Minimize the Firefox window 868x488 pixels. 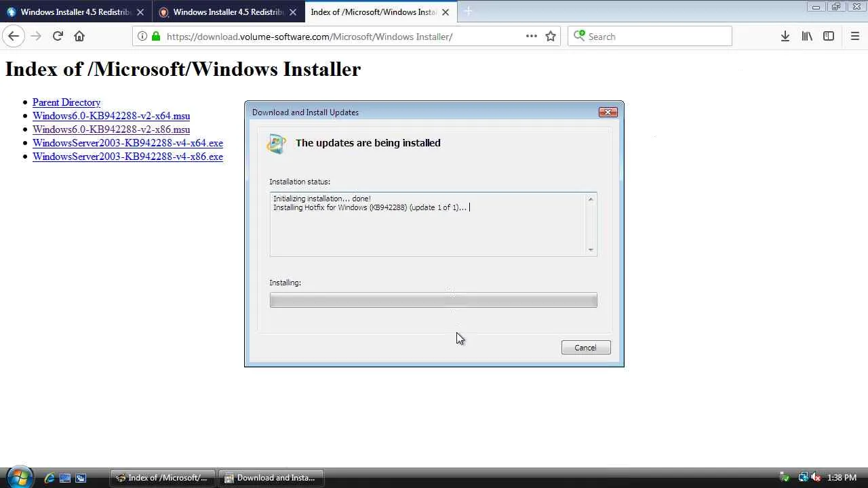coord(816,7)
